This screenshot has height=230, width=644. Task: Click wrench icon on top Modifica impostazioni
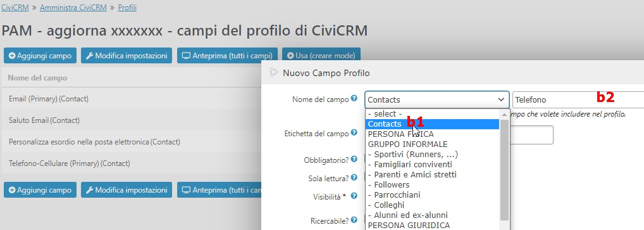[90, 56]
